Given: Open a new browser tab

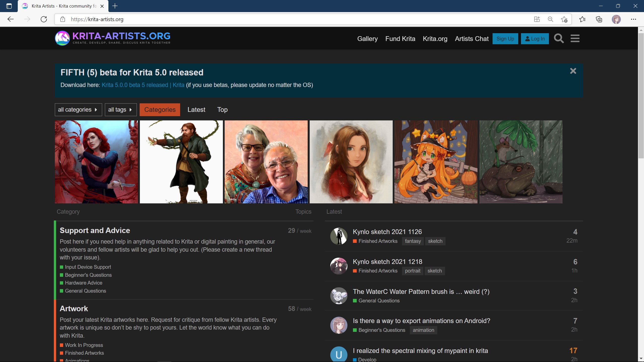Looking at the screenshot, I should click(x=115, y=6).
